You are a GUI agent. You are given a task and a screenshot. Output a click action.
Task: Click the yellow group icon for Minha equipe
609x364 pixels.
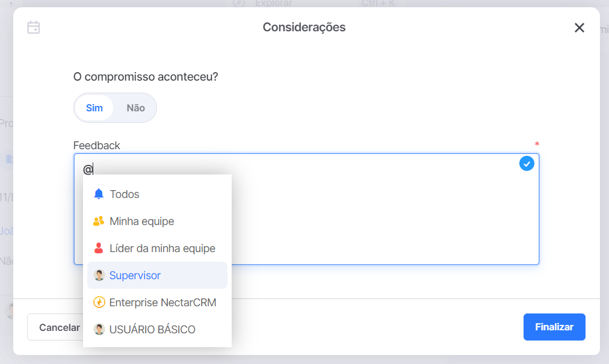coord(99,221)
